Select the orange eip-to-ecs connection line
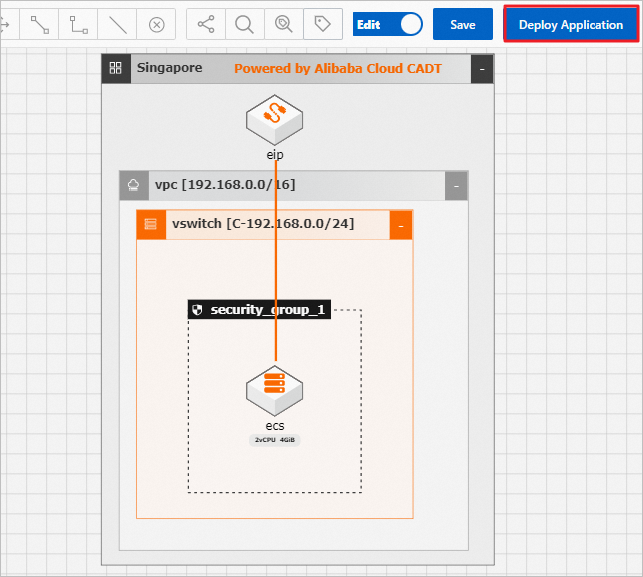Screen dimensions: 643x577 click(276, 262)
